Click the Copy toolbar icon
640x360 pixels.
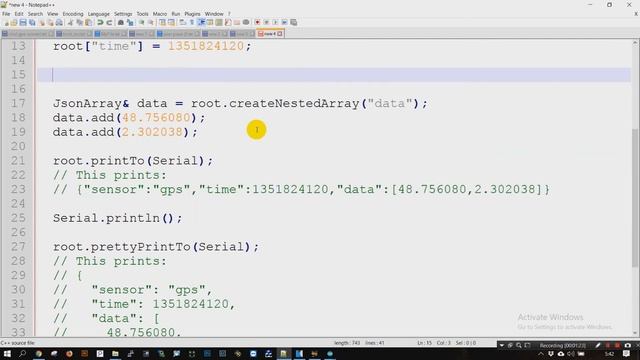click(80, 22)
